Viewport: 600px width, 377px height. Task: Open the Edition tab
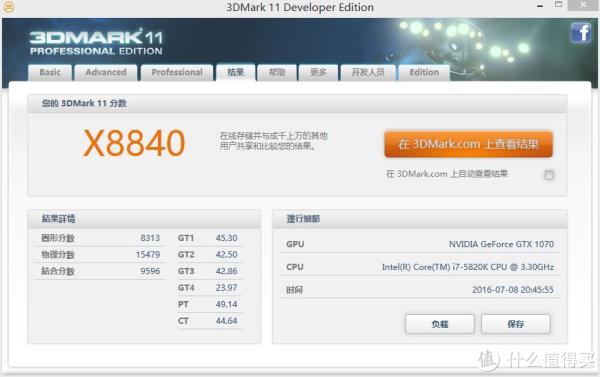click(424, 72)
